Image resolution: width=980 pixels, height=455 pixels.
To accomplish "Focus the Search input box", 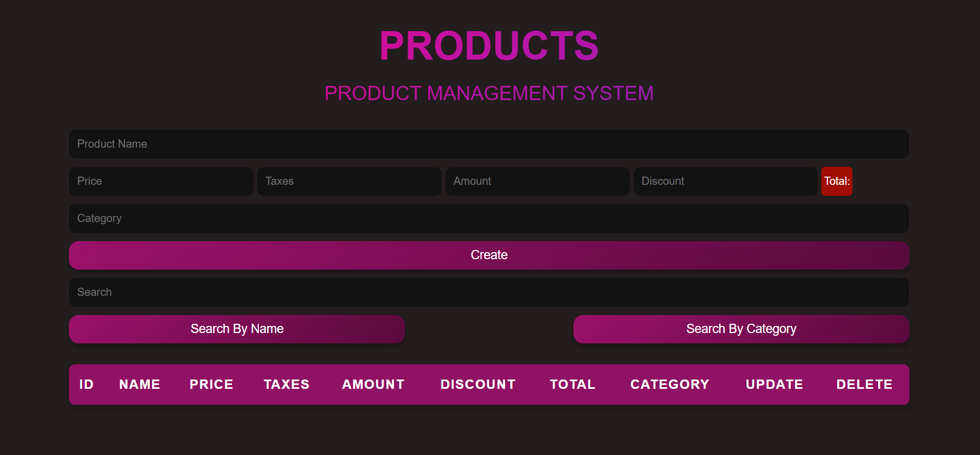I will click(488, 292).
